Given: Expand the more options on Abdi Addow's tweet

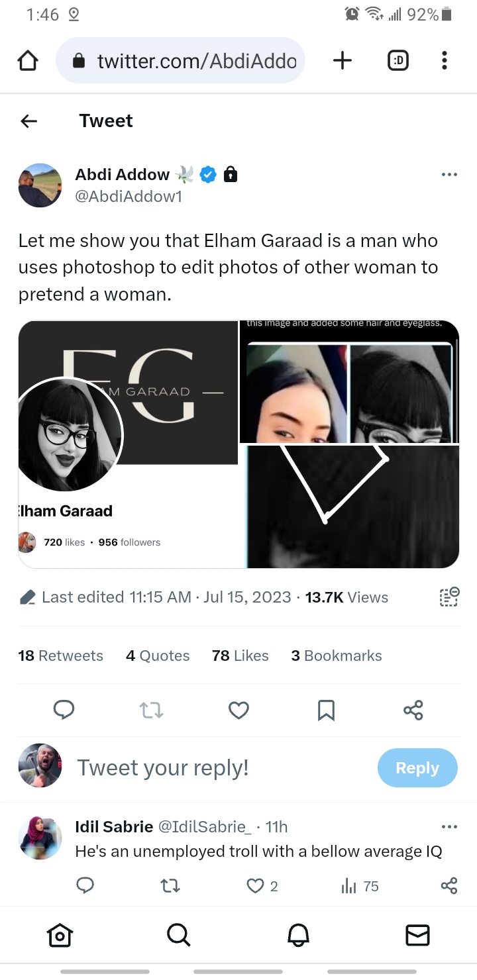Looking at the screenshot, I should tap(449, 175).
